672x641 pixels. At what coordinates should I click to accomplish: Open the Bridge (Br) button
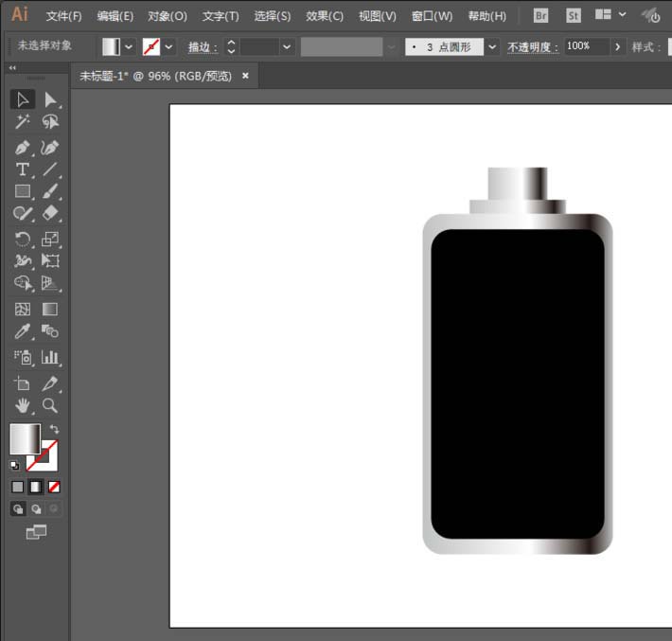(x=540, y=15)
